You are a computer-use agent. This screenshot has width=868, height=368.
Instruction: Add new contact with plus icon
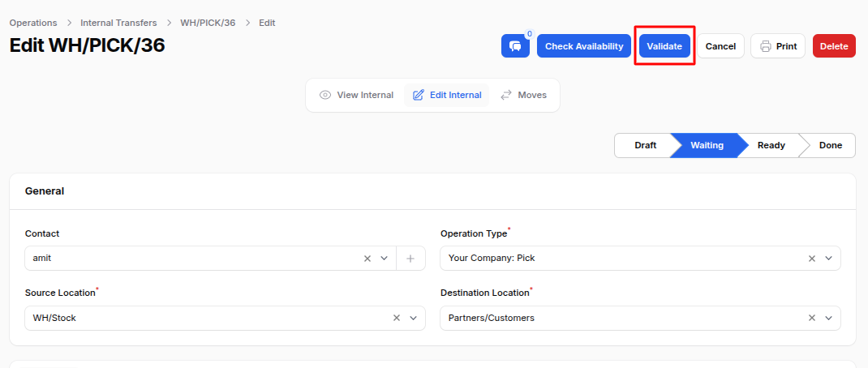[x=410, y=259]
